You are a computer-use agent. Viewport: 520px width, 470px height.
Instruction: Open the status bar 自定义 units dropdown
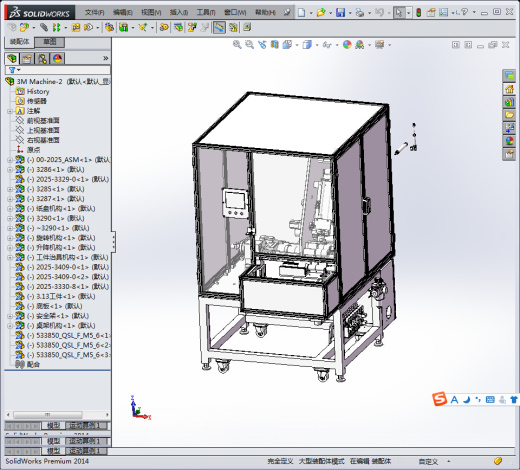(x=449, y=462)
